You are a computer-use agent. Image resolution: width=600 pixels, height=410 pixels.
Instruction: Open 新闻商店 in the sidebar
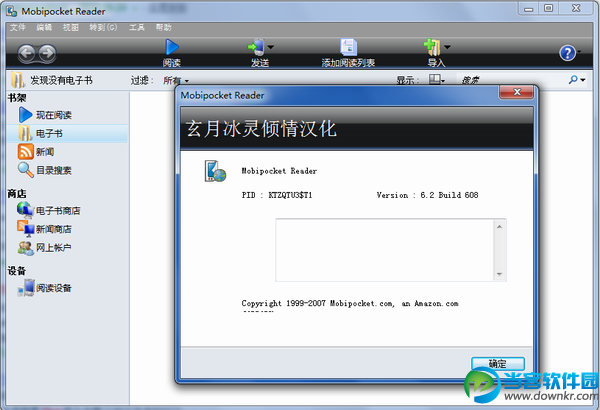click(x=44, y=229)
